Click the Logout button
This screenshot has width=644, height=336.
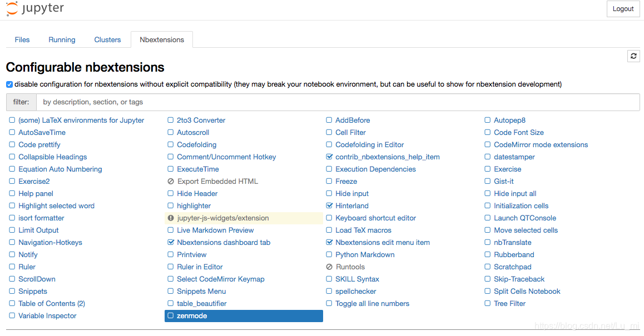tap(623, 9)
